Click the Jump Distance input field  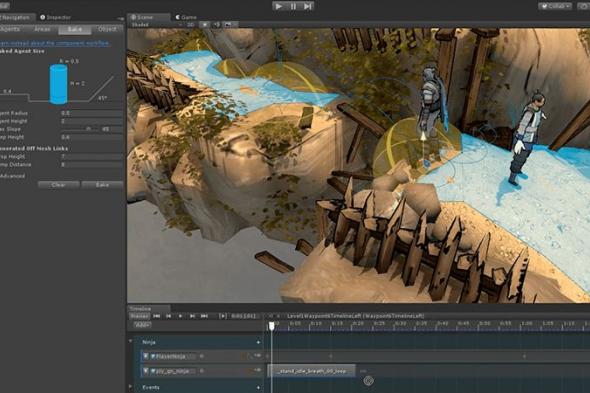(x=92, y=165)
